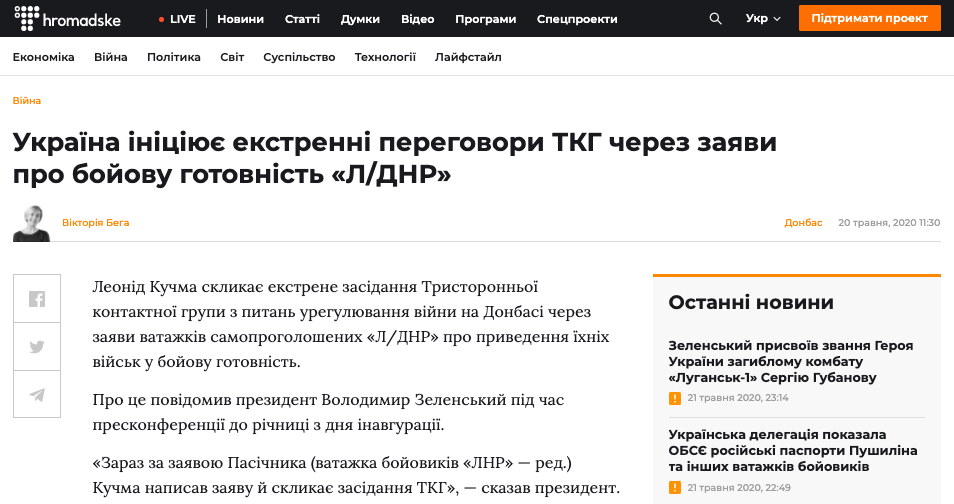This screenshot has width=954, height=504.
Task: Open news about Героя України Сергію Губанову
Action: 790,362
